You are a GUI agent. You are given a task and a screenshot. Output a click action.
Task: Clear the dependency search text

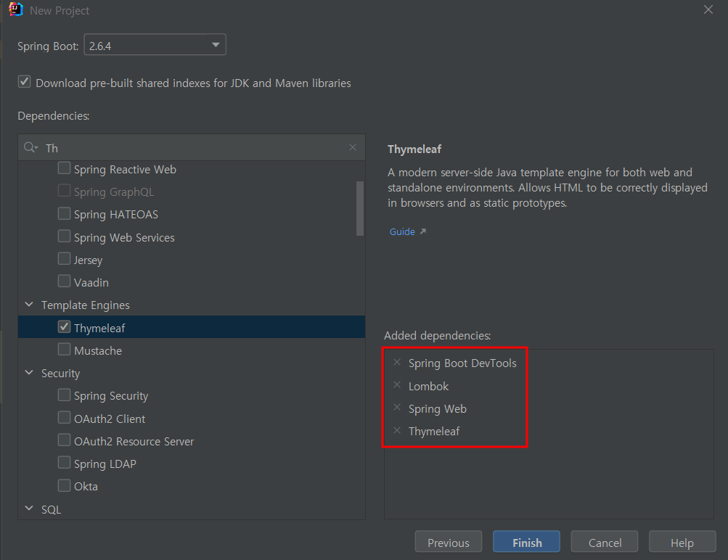[353, 147]
